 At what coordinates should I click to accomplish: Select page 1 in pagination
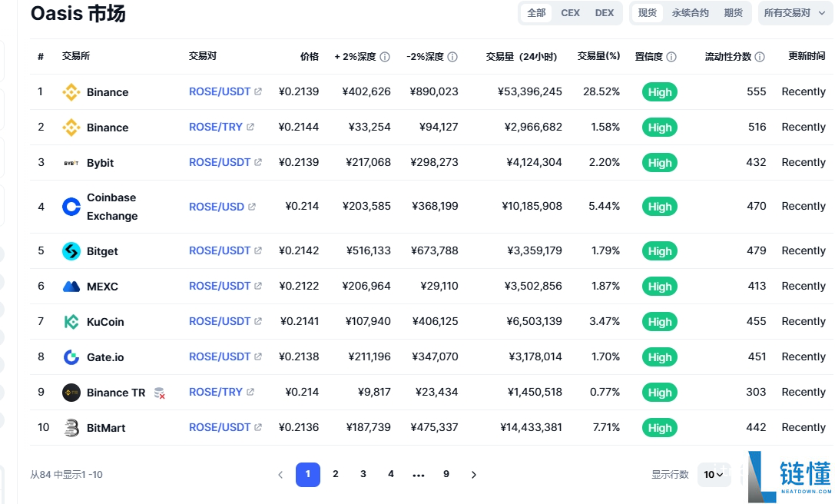pos(308,474)
